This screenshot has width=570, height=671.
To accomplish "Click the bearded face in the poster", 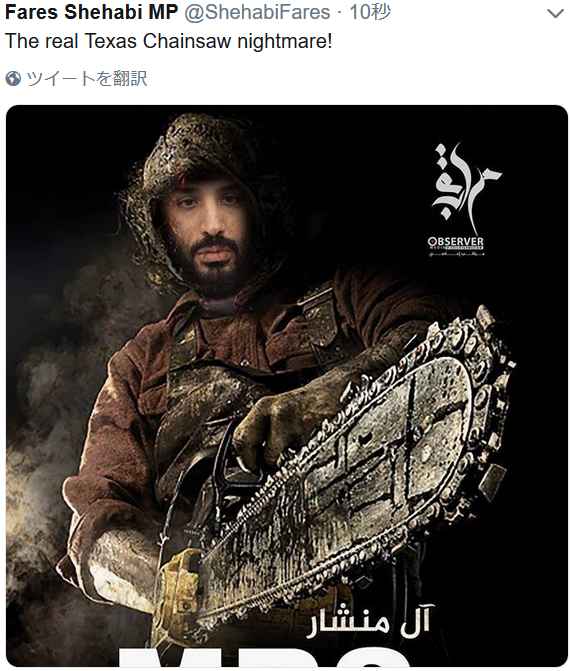I will click(210, 233).
